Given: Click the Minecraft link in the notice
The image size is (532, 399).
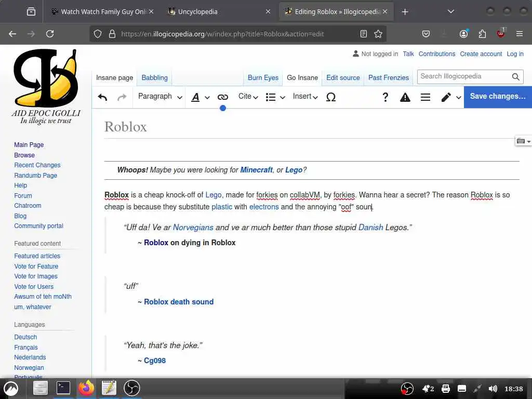Looking at the screenshot, I should (256, 170).
